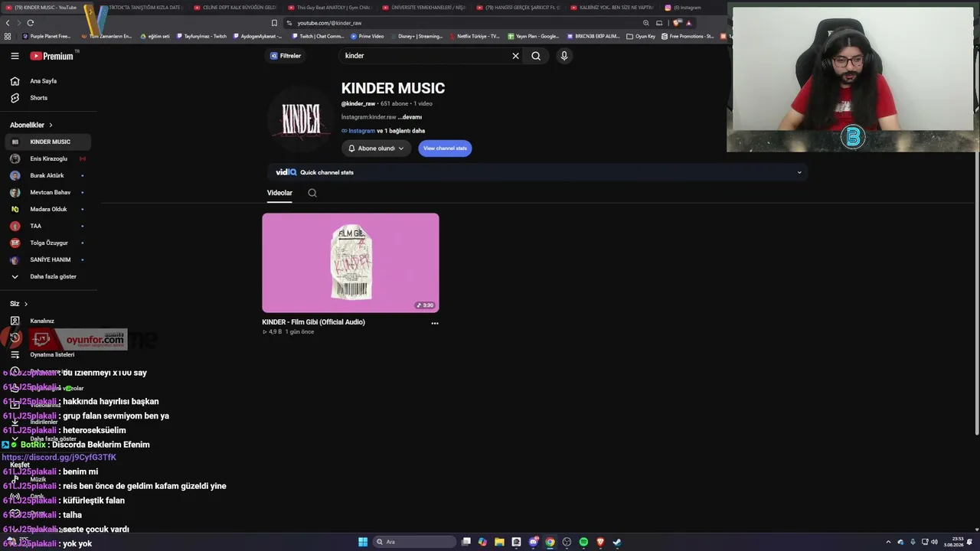Image resolution: width=980 pixels, height=551 pixels.
Task: Open Ana Sayfa home icon in sidebar
Action: (x=15, y=81)
